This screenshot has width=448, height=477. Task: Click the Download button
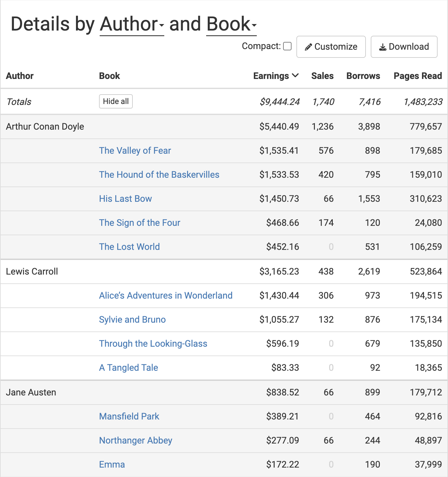[404, 47]
